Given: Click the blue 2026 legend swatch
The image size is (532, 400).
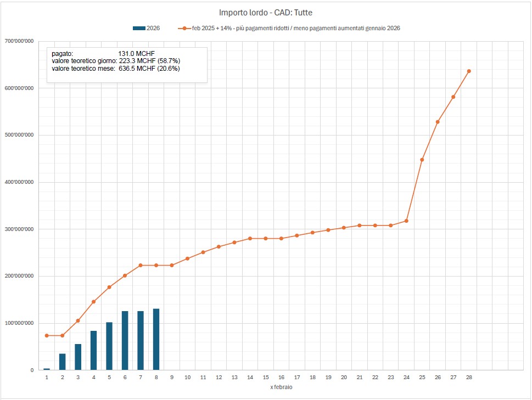Looking at the screenshot, I should (138, 28).
